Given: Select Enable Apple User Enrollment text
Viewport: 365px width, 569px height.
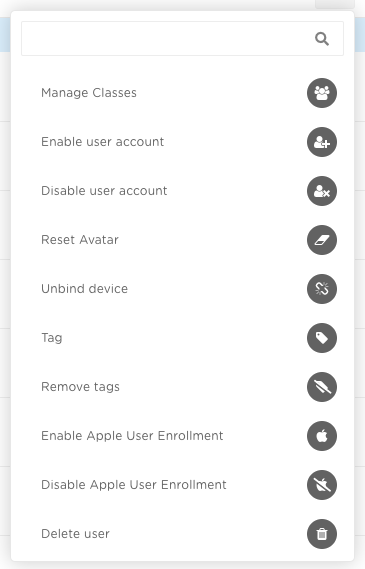Looking at the screenshot, I should (132, 436).
